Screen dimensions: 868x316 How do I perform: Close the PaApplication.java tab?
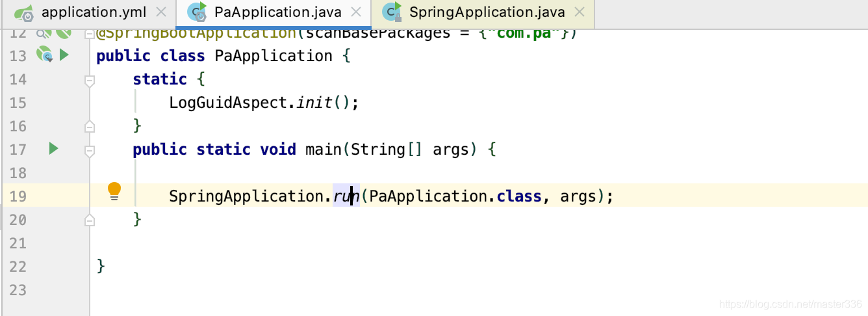[357, 12]
